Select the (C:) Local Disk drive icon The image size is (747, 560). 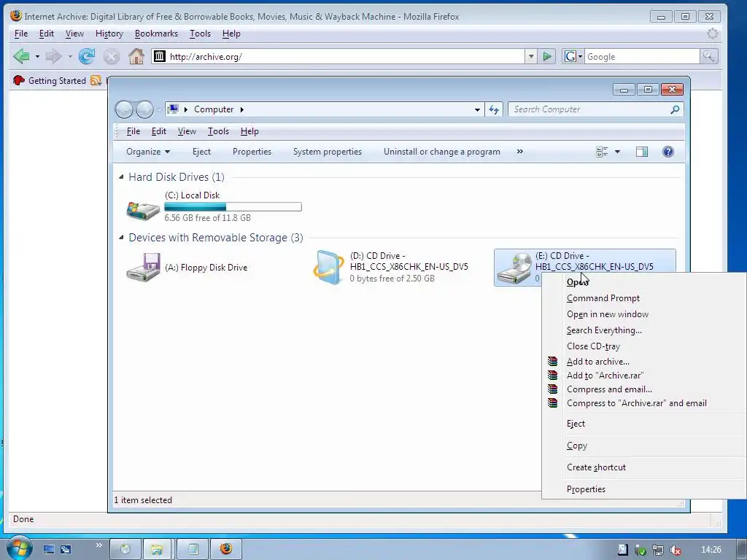(x=143, y=210)
